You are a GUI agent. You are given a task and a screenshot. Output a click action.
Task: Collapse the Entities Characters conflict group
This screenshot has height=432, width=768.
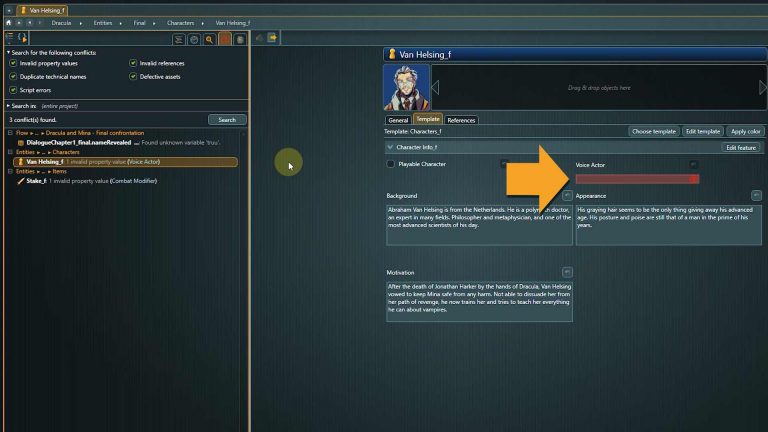pos(10,152)
